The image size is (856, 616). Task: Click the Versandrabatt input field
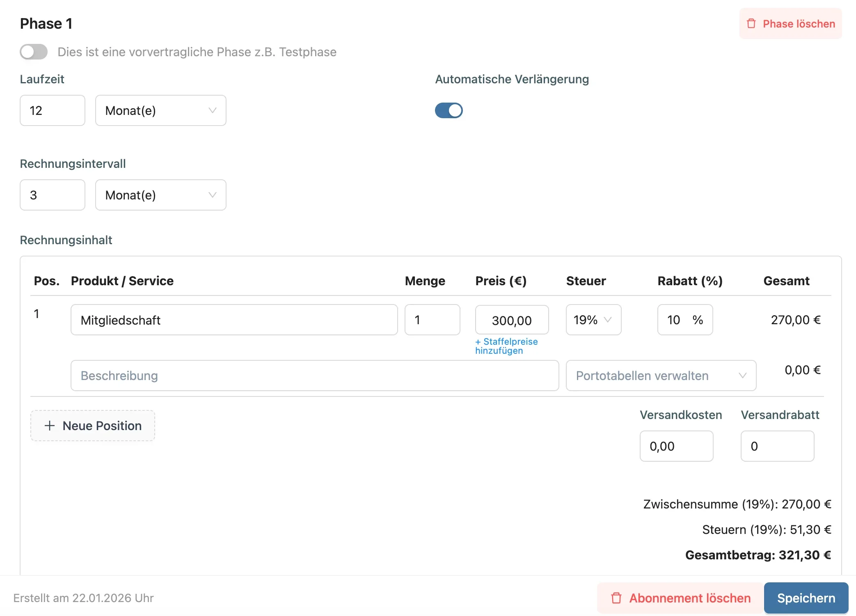777,446
